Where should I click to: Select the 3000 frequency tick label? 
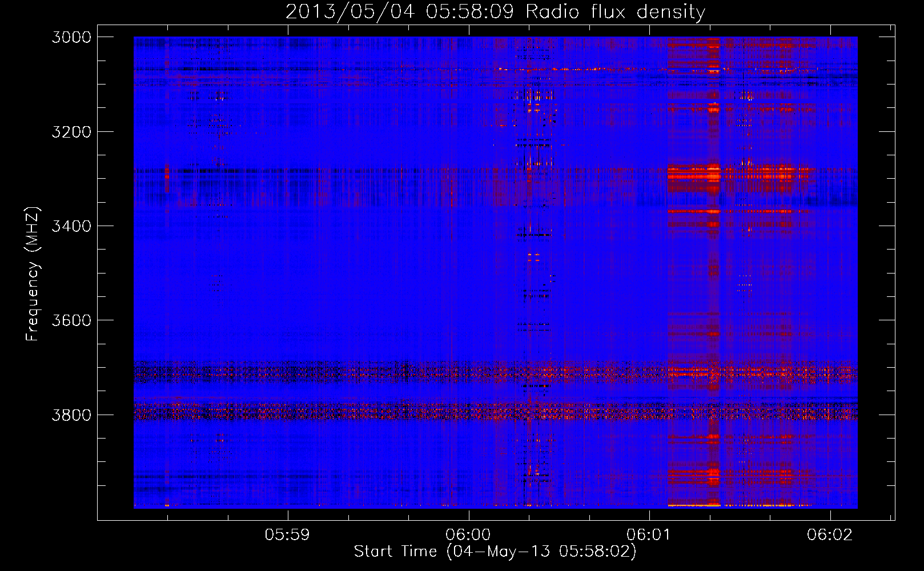(71, 37)
